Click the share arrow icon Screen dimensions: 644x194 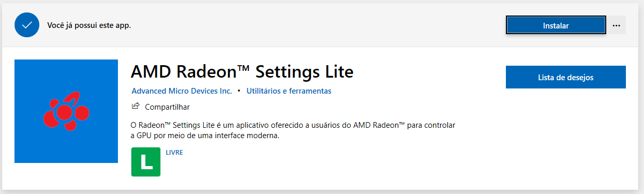[136, 106]
